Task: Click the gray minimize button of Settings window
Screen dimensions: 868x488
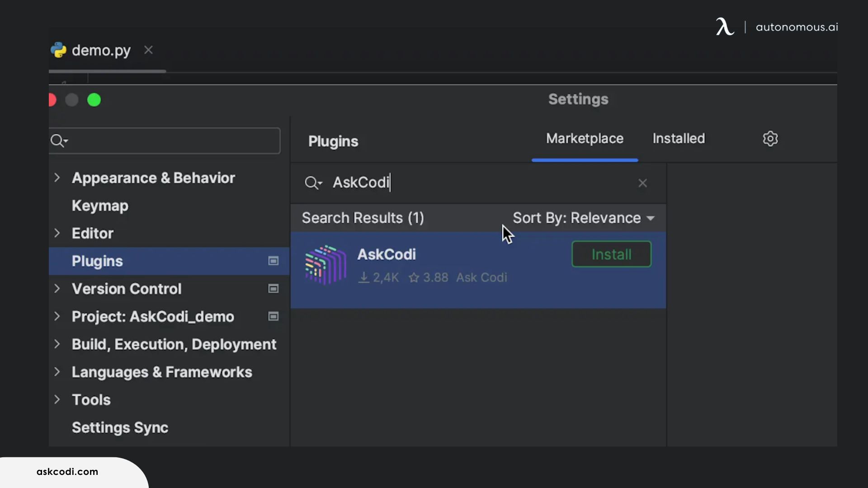Action: pyautogui.click(x=72, y=100)
